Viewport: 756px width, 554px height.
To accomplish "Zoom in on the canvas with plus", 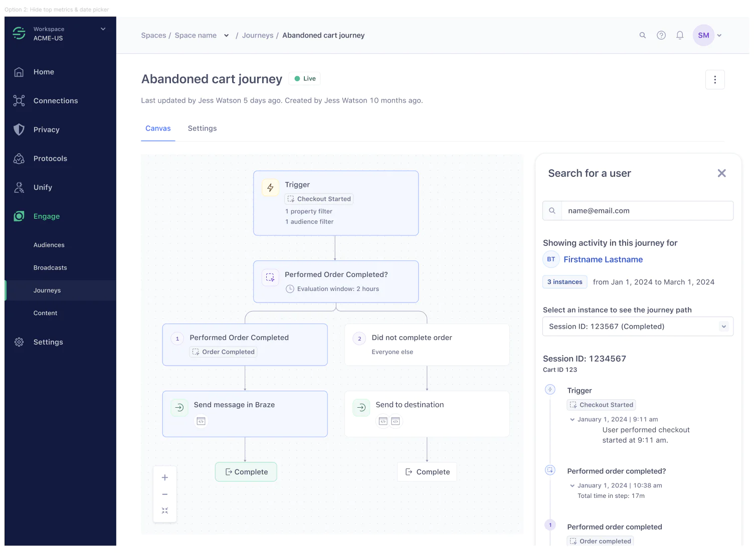I will point(165,478).
